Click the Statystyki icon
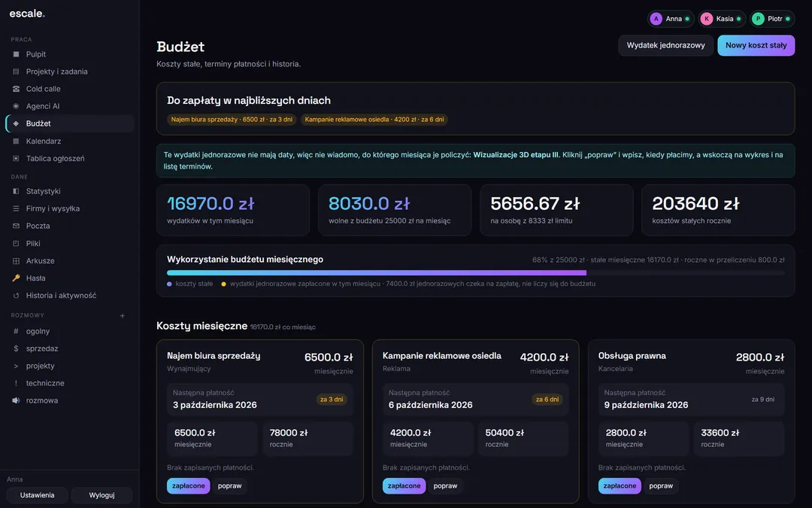 [x=16, y=191]
